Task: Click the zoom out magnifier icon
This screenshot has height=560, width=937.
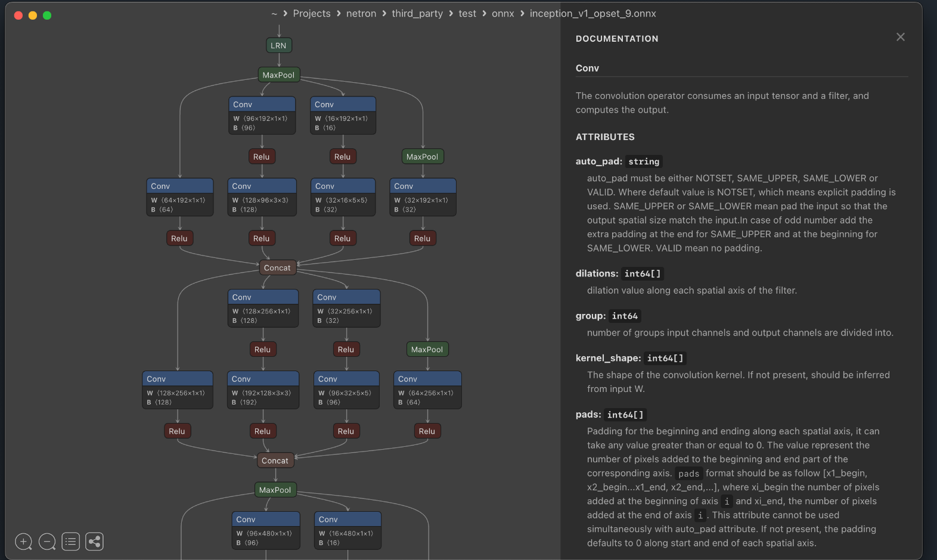Action: 47,542
